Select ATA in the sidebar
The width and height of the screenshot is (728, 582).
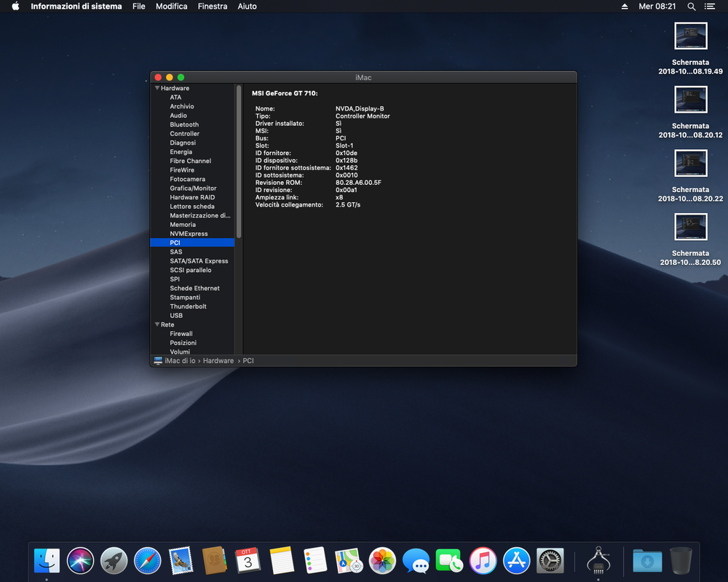point(192,97)
